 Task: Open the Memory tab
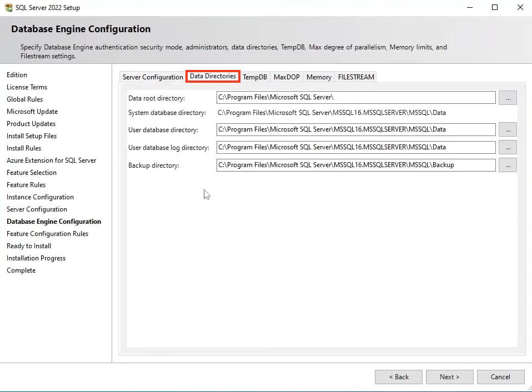point(319,77)
